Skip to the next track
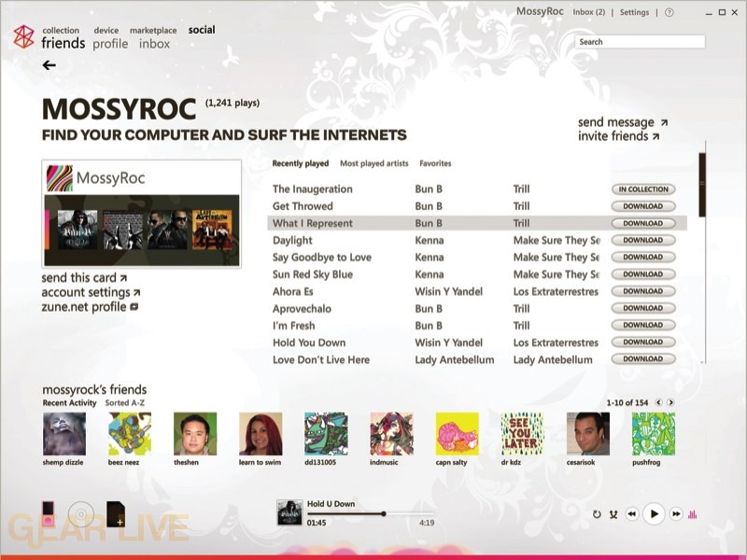Viewport: 747px width, 560px height. [x=676, y=514]
